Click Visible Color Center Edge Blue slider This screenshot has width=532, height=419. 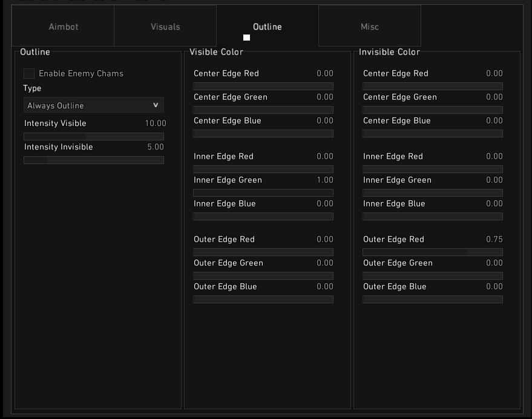(263, 134)
